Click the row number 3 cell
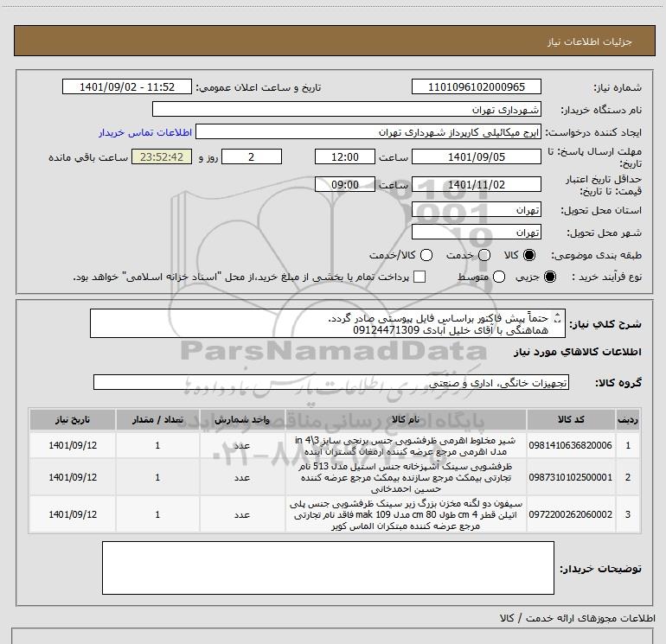666x644 pixels. (628, 514)
